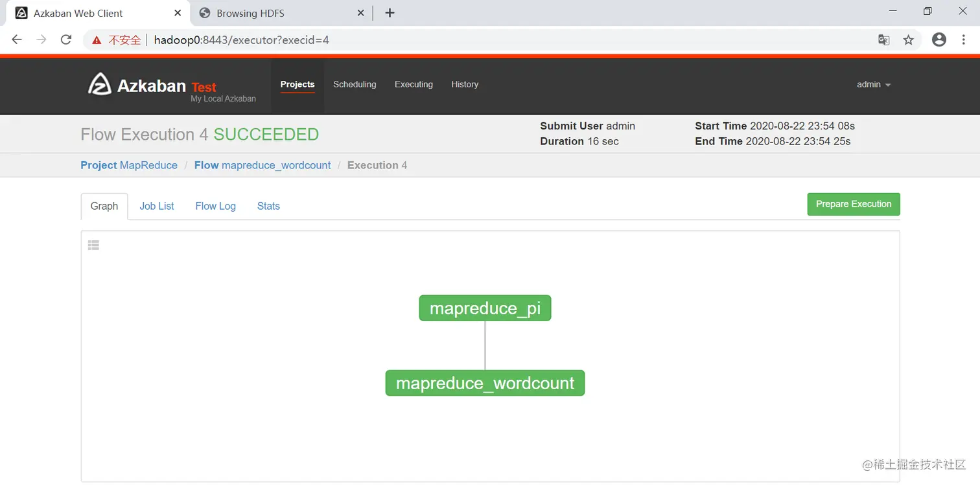
Task: Expand the admin user dropdown
Action: pyautogui.click(x=874, y=84)
